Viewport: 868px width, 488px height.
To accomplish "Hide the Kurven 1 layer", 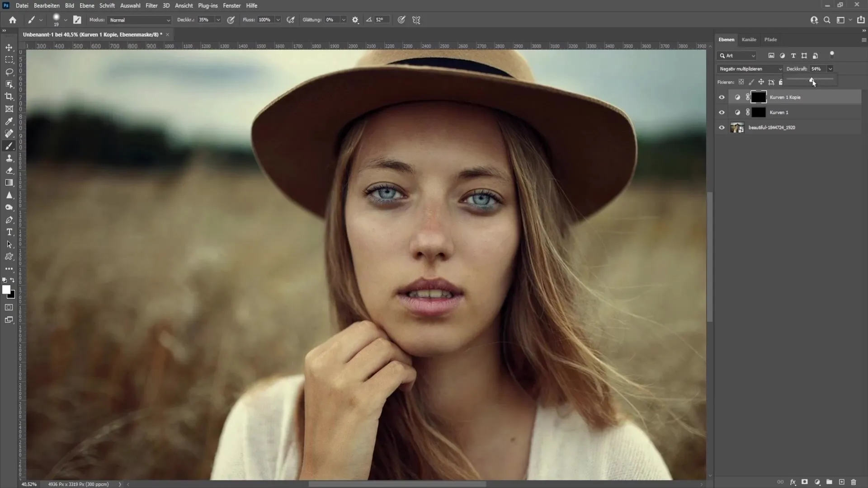I will pos(722,113).
